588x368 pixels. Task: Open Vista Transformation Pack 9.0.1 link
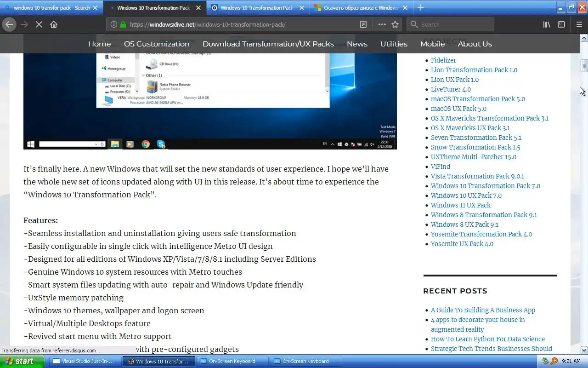[x=477, y=176]
